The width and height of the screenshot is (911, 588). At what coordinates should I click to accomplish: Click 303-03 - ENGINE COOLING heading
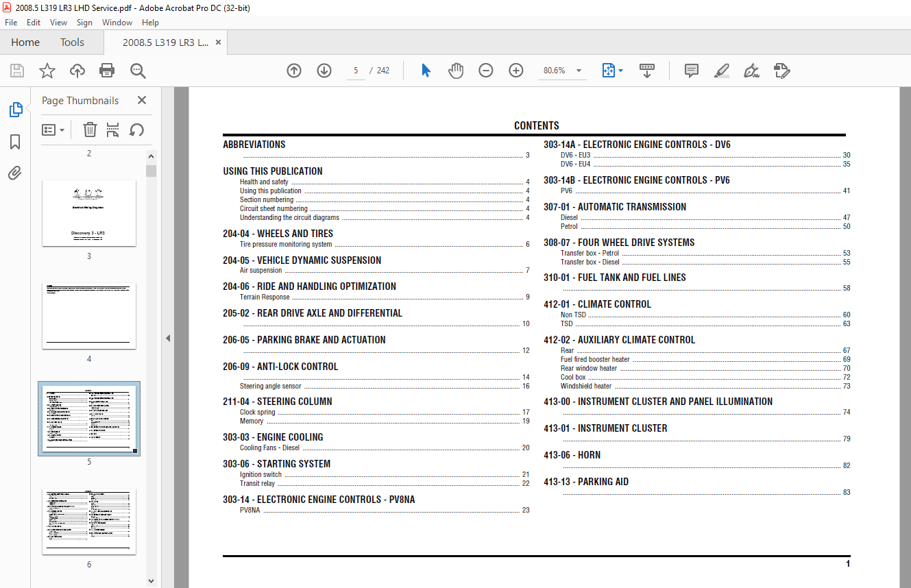273,437
